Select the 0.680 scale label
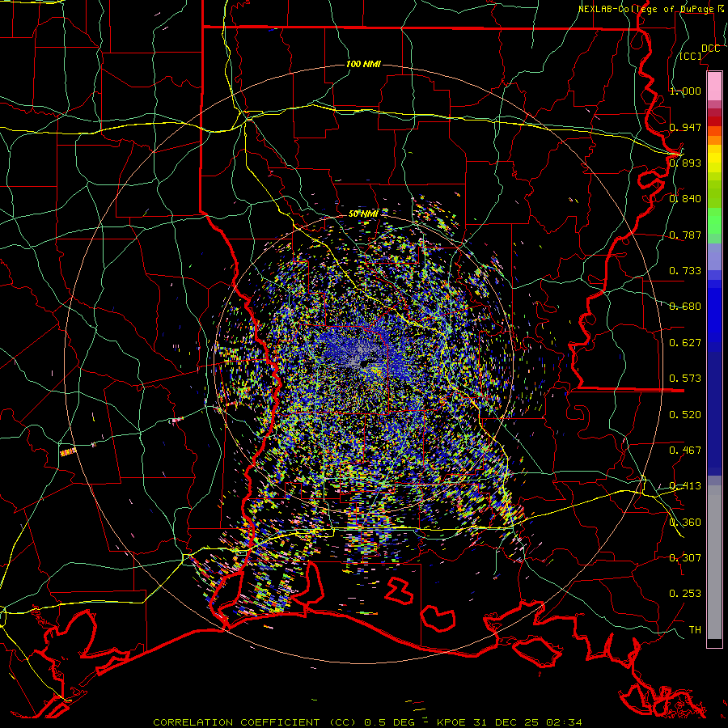 tap(685, 307)
